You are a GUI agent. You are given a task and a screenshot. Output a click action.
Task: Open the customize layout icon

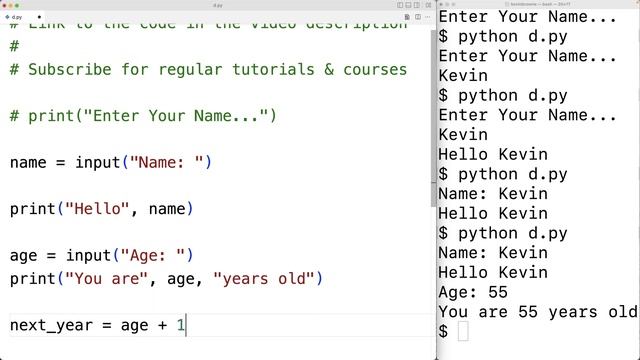click(428, 5)
